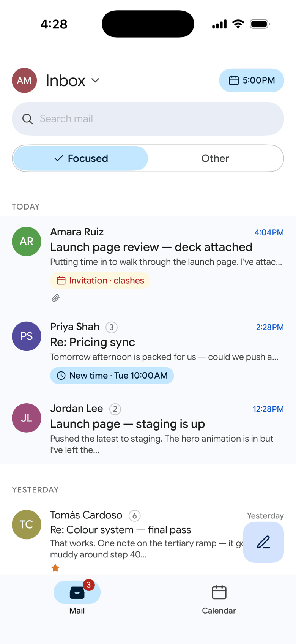Open the Re: Pricing sync email
The height and width of the screenshot is (644, 296).
[148, 352]
